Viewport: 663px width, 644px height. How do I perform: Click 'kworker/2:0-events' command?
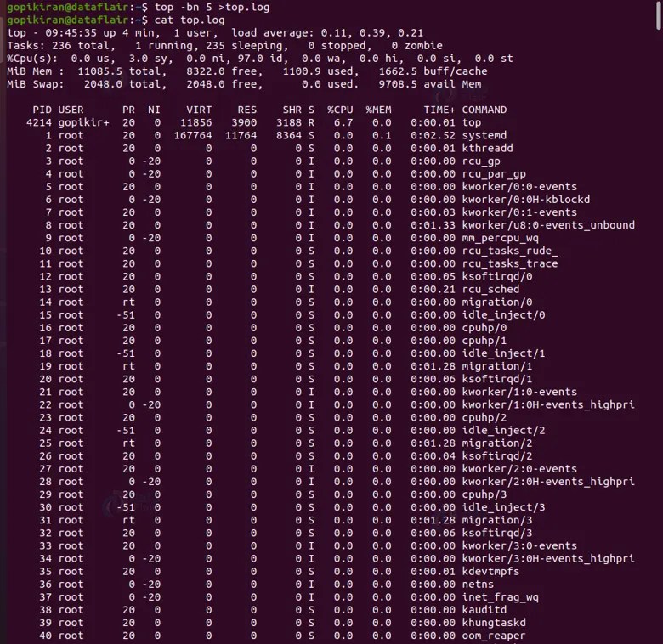point(519,469)
